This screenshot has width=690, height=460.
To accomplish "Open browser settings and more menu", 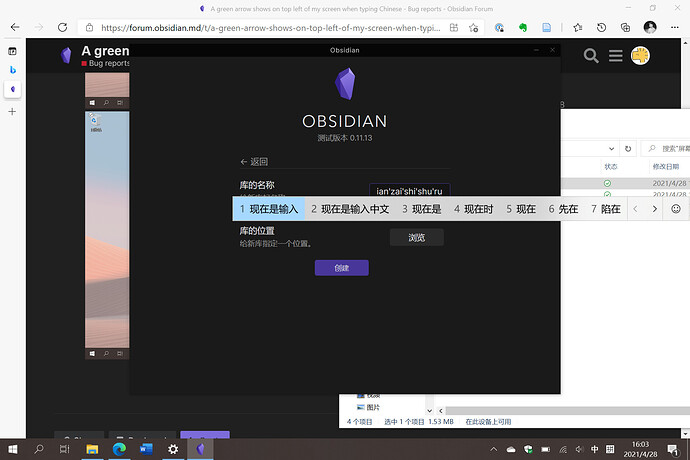I will 675,27.
